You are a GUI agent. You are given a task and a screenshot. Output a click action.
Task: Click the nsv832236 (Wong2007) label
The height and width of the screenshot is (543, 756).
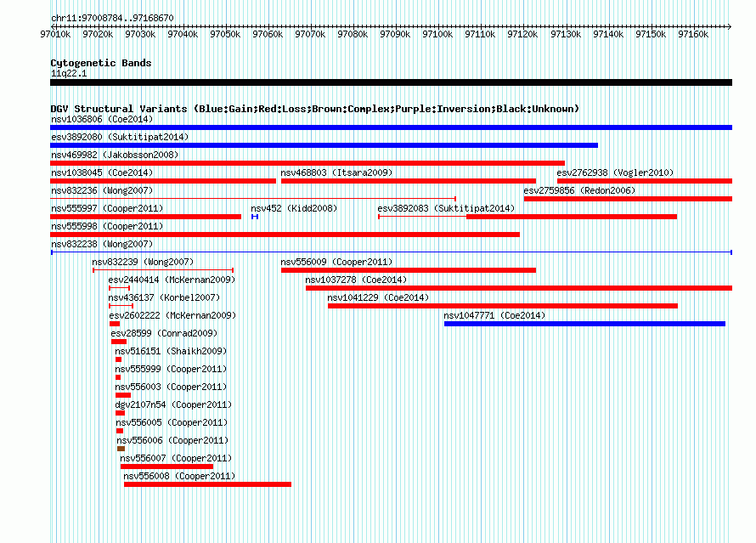102,190
